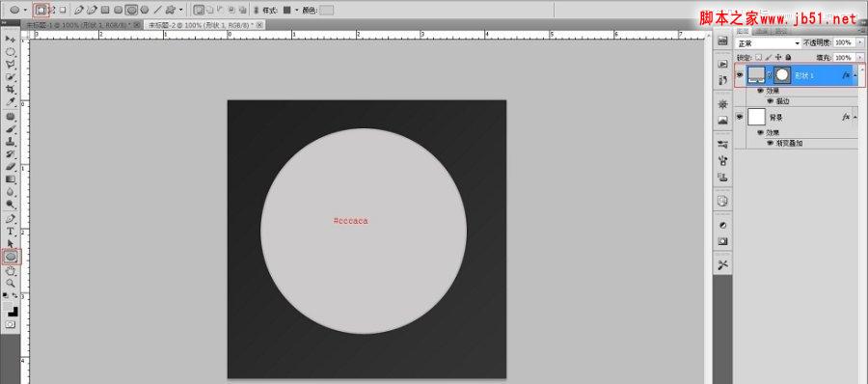The width and height of the screenshot is (868, 384).
Task: Toggle link layer style chain icon
Action: coord(256,10)
